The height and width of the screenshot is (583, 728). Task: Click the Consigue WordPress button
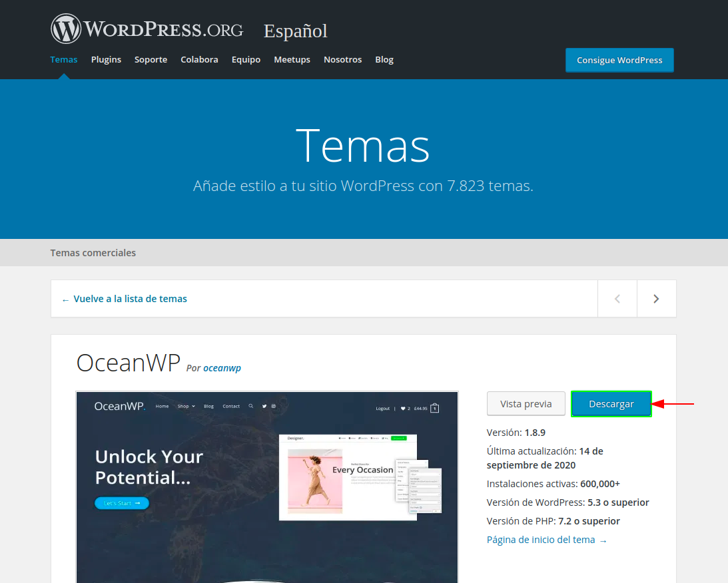point(619,60)
